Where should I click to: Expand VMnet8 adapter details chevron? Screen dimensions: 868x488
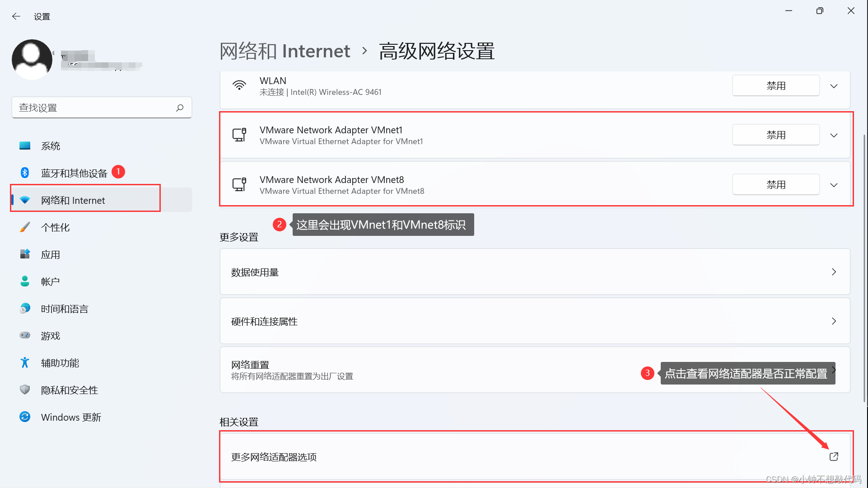(834, 185)
